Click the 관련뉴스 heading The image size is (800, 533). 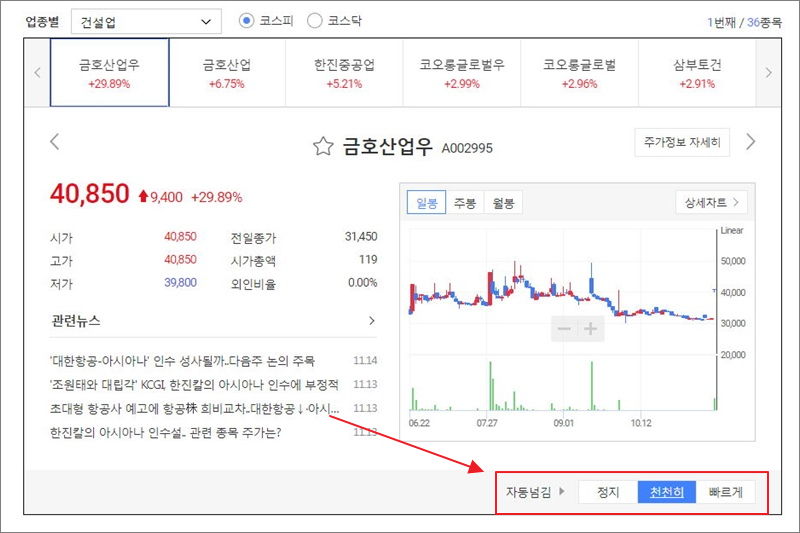pyautogui.click(x=76, y=320)
